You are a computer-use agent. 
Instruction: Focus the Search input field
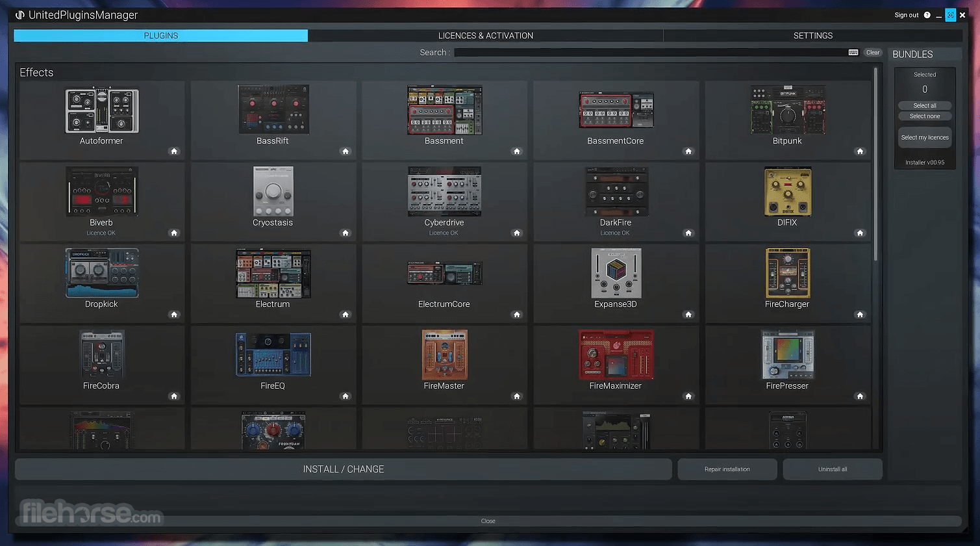click(x=651, y=53)
